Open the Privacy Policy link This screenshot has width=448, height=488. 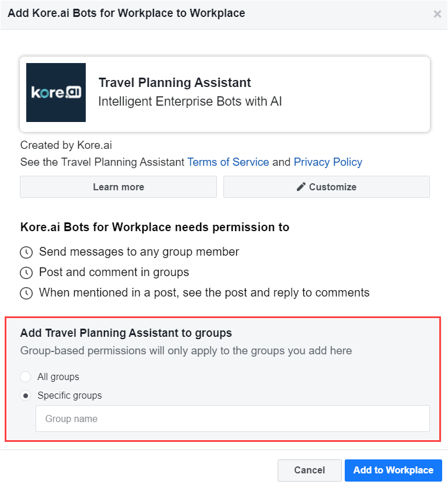(x=328, y=162)
